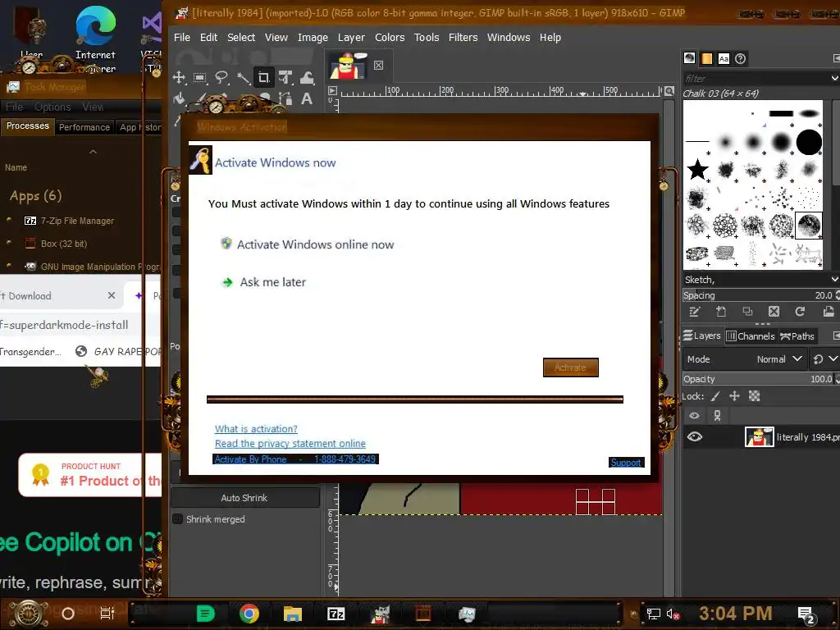Open the ruler corner image menu arrow

point(332,91)
